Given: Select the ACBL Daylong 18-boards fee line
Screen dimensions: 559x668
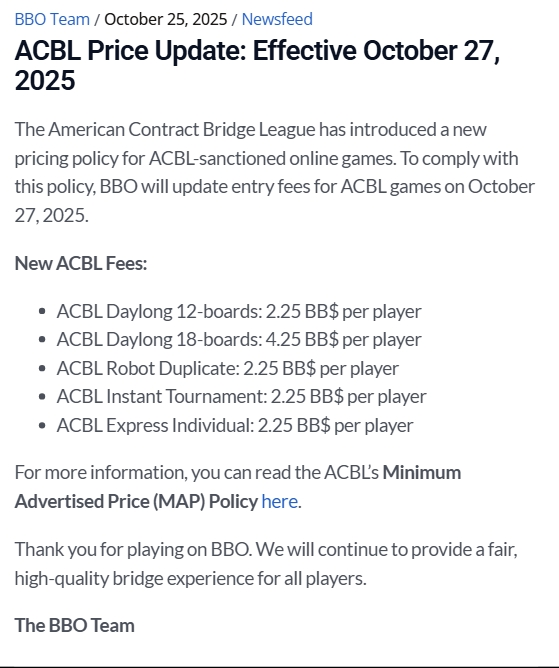Looking at the screenshot, I should [239, 340].
